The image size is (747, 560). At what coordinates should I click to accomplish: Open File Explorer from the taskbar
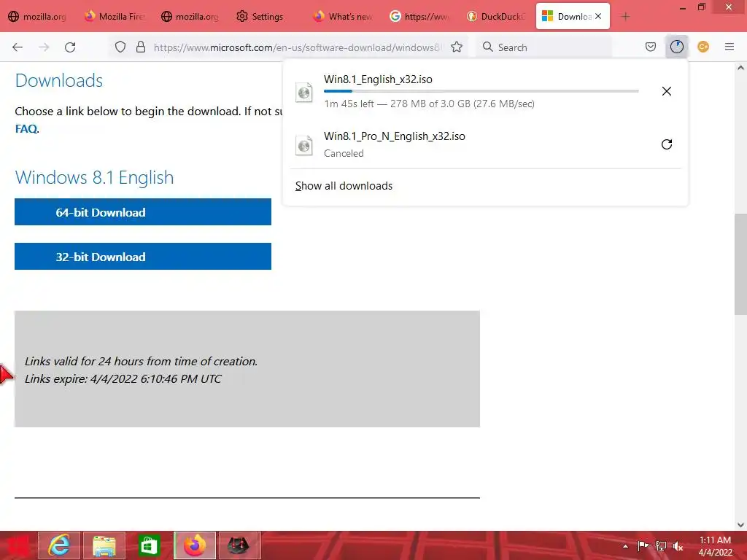[x=104, y=545]
